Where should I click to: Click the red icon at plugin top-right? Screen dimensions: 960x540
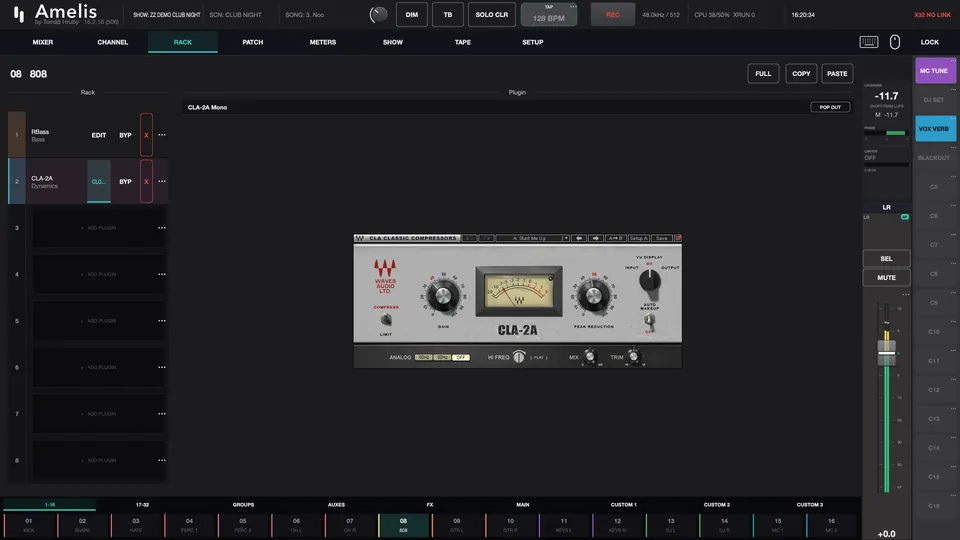click(x=678, y=238)
